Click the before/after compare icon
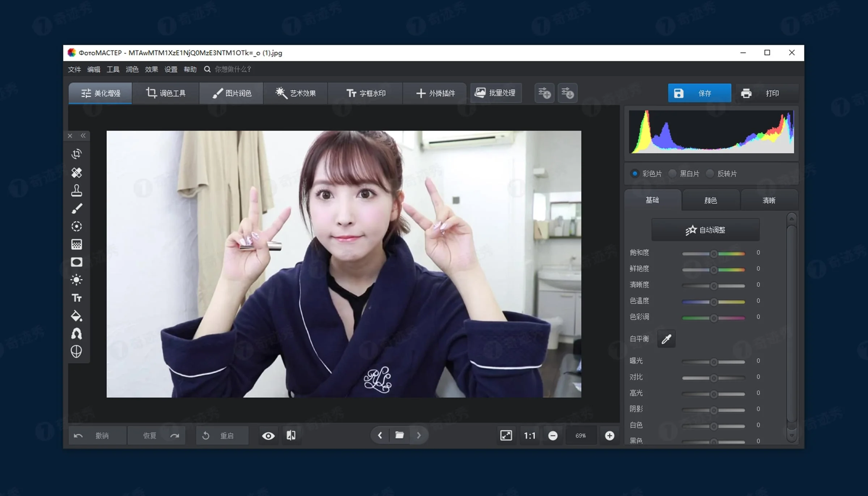Viewport: 868px width, 496px height. (x=291, y=435)
